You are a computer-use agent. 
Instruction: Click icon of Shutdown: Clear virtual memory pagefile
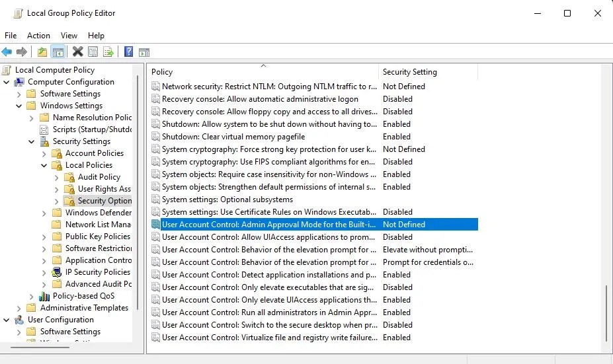pos(155,137)
